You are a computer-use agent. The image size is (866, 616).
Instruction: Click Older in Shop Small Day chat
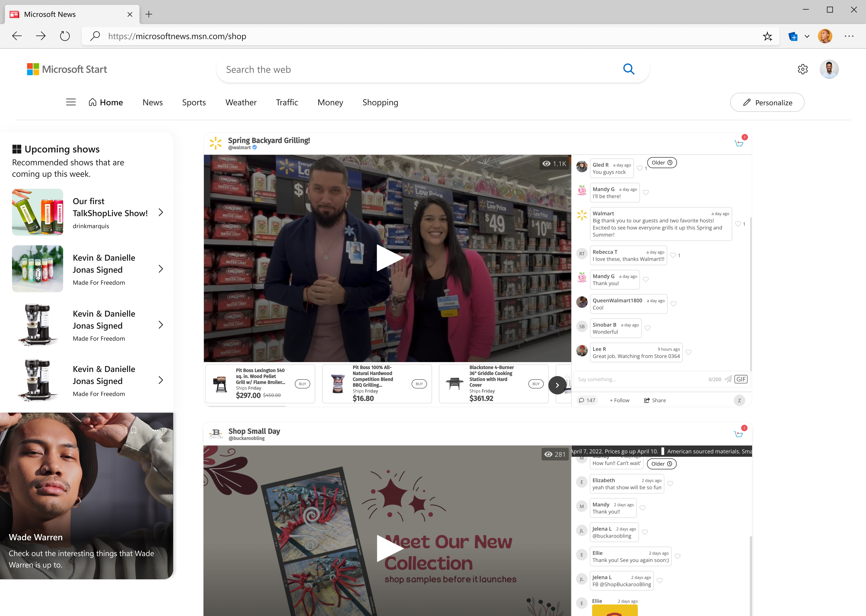(662, 464)
